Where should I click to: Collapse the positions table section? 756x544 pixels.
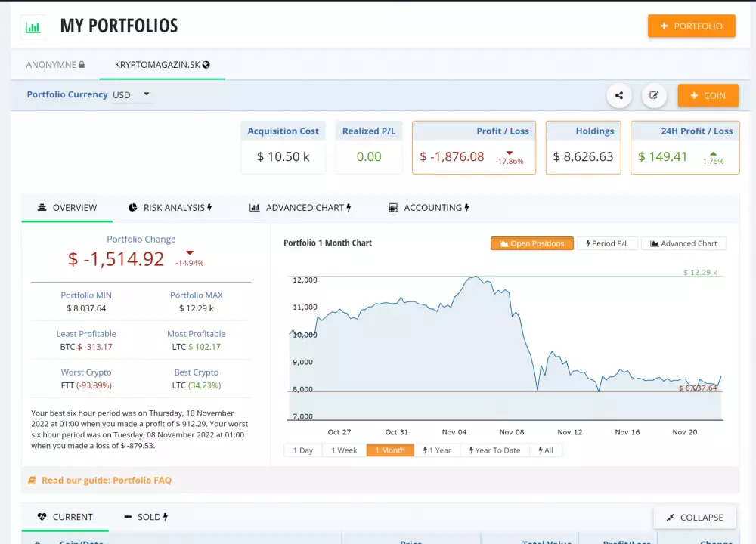[694, 517]
